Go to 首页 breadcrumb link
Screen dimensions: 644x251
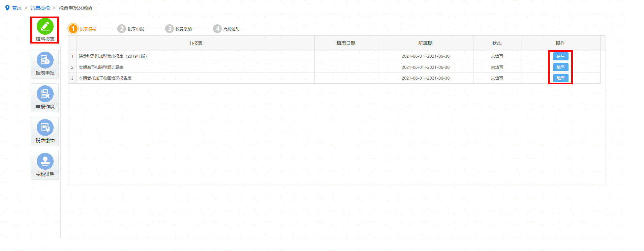pos(17,8)
